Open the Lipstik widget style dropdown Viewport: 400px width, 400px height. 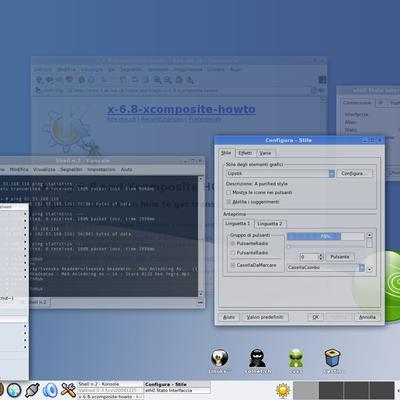pos(280,173)
